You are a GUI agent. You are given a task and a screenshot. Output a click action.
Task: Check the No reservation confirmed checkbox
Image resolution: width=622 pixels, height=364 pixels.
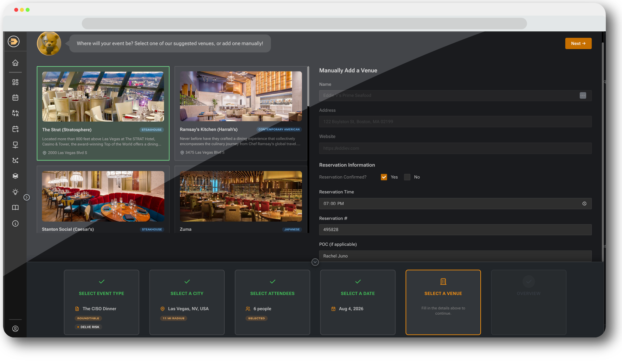407,177
